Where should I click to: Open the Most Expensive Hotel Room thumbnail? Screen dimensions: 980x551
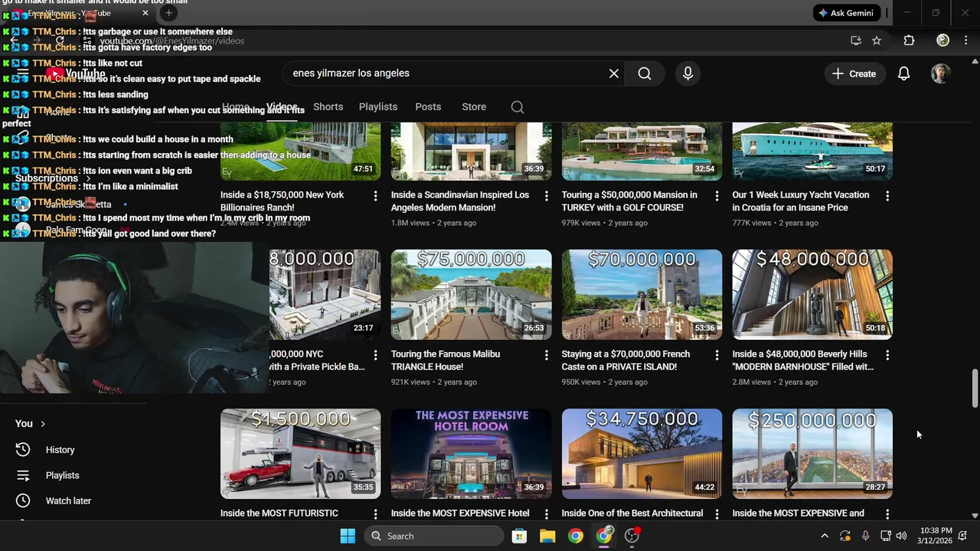click(x=471, y=454)
